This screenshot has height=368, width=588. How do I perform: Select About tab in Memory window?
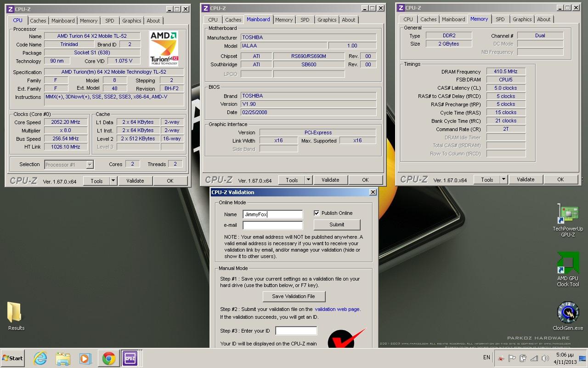[x=544, y=19]
